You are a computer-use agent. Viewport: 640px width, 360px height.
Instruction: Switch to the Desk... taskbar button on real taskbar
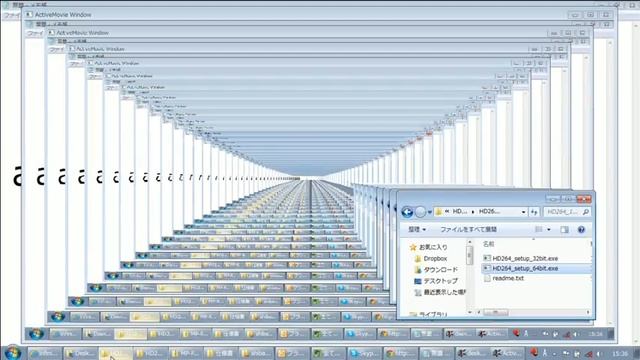(80, 353)
